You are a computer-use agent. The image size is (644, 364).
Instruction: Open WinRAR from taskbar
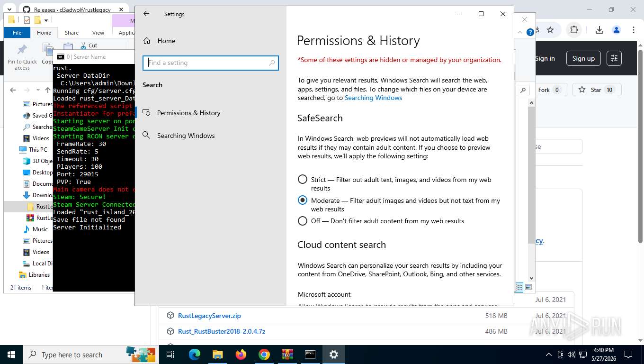click(x=287, y=355)
